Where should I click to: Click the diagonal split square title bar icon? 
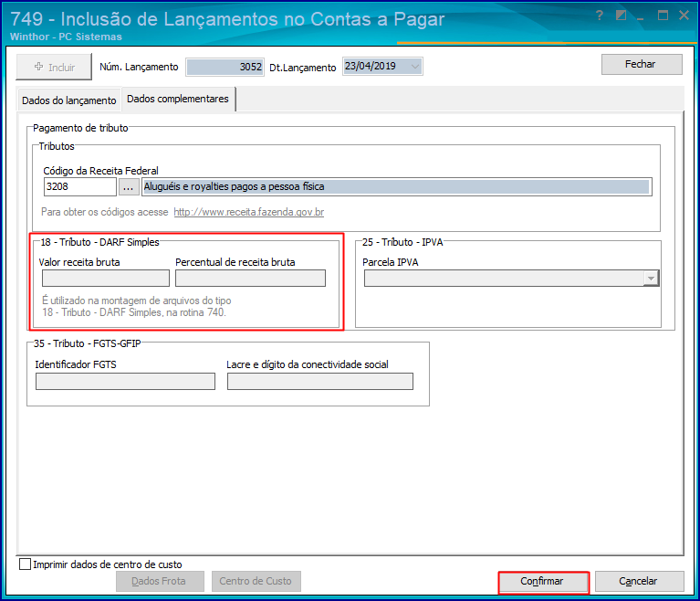[621, 16]
